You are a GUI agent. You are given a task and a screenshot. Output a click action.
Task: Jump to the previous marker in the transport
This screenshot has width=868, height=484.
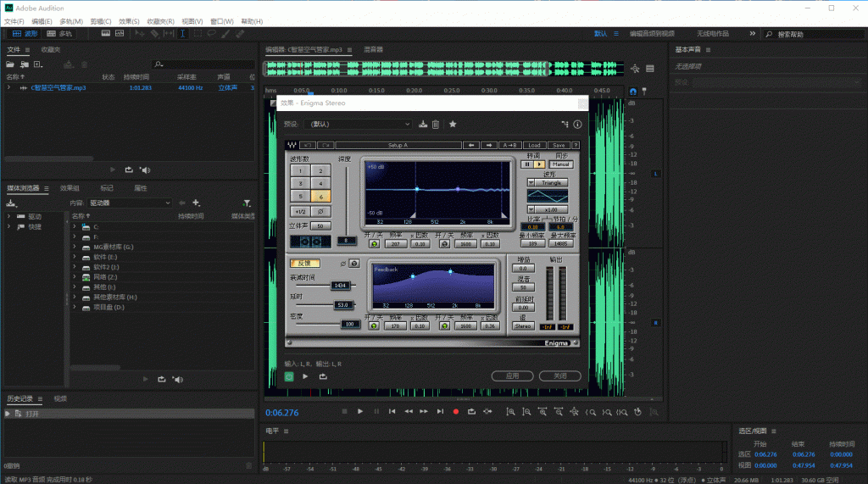(392, 411)
